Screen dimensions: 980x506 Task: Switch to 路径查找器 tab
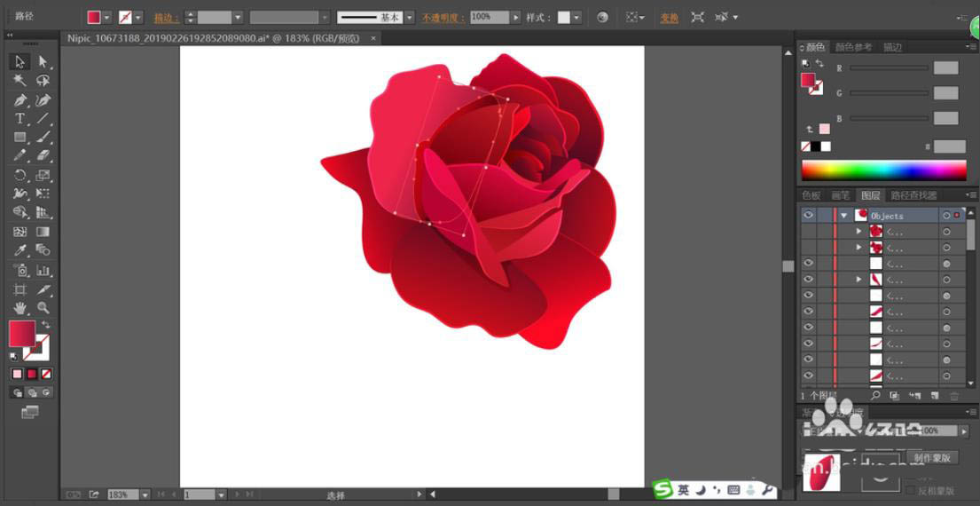point(913,196)
